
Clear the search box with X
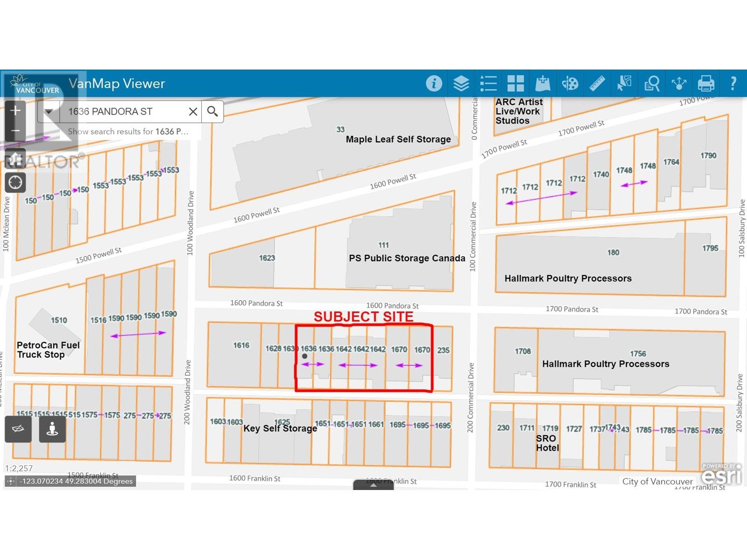(193, 112)
